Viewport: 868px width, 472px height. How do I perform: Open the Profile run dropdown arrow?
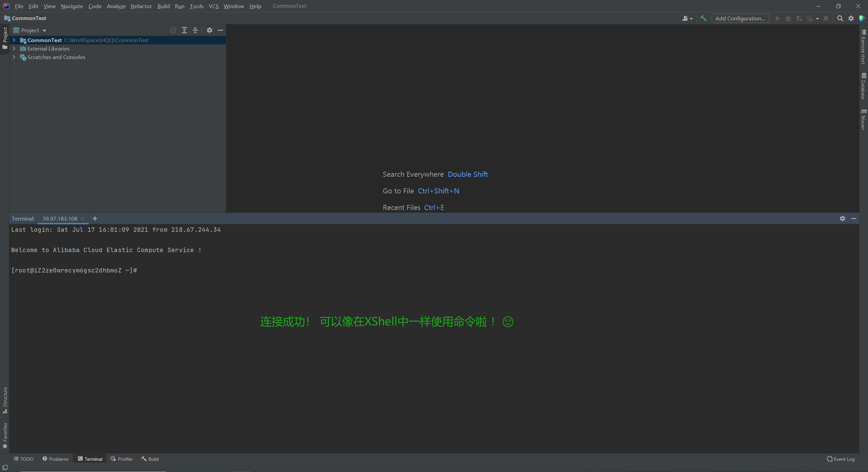point(817,19)
